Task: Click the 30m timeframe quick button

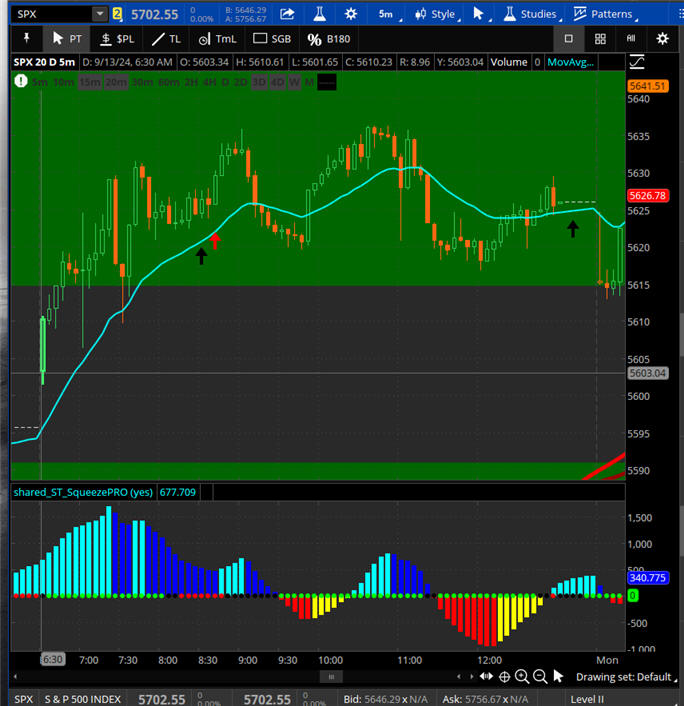Action: tap(141, 82)
